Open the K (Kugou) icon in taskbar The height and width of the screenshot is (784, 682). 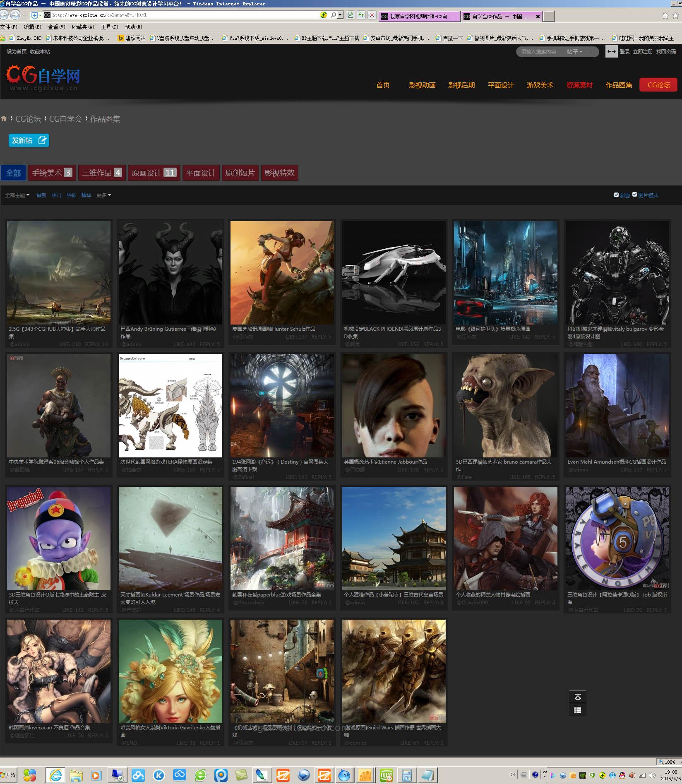pyautogui.click(x=158, y=775)
